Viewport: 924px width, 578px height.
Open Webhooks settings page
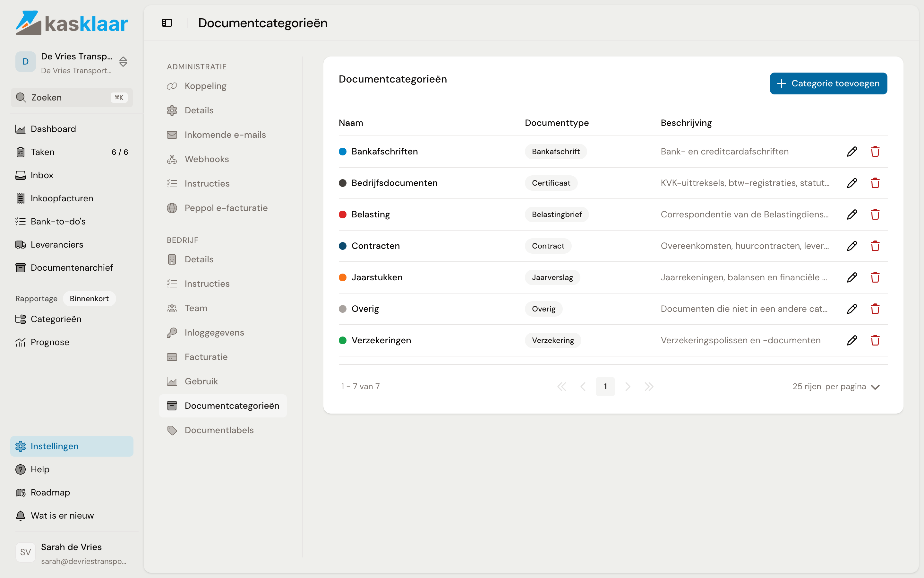[223, 159]
